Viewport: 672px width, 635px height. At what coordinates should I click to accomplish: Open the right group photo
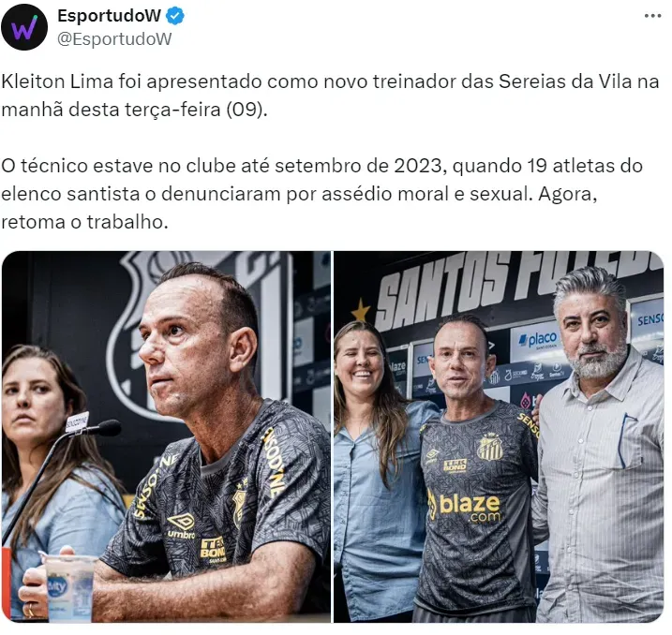tap(499, 436)
